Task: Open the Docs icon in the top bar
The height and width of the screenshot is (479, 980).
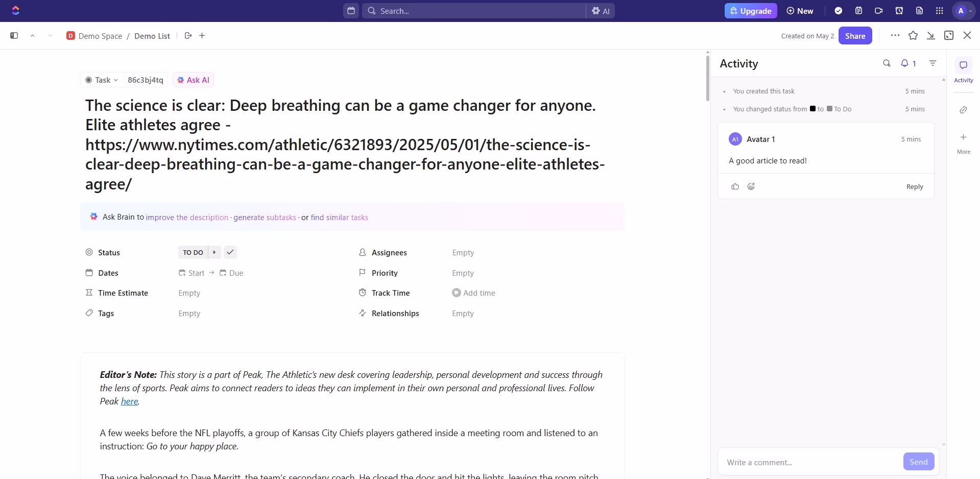Action: coord(919,10)
